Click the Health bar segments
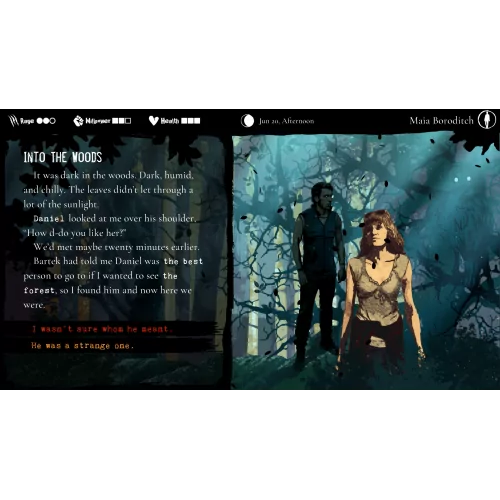500x500 pixels. click(191, 121)
